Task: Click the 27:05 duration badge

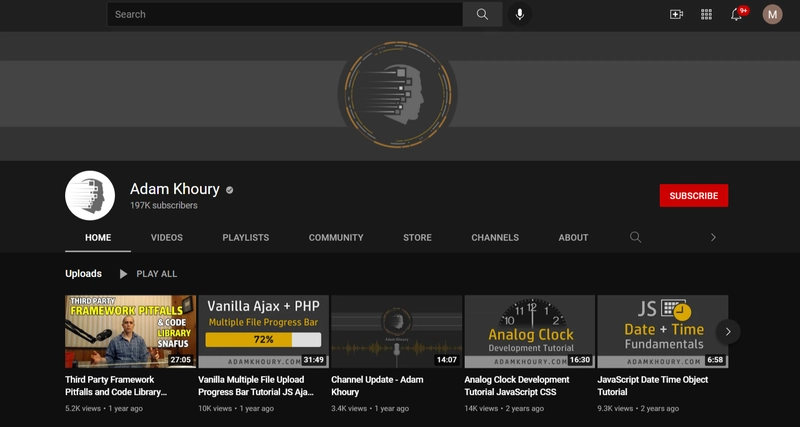Action: pos(181,360)
